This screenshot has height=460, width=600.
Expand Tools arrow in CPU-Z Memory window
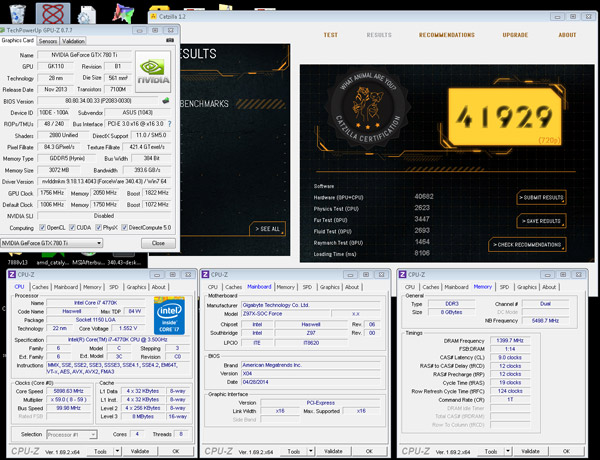(508, 451)
